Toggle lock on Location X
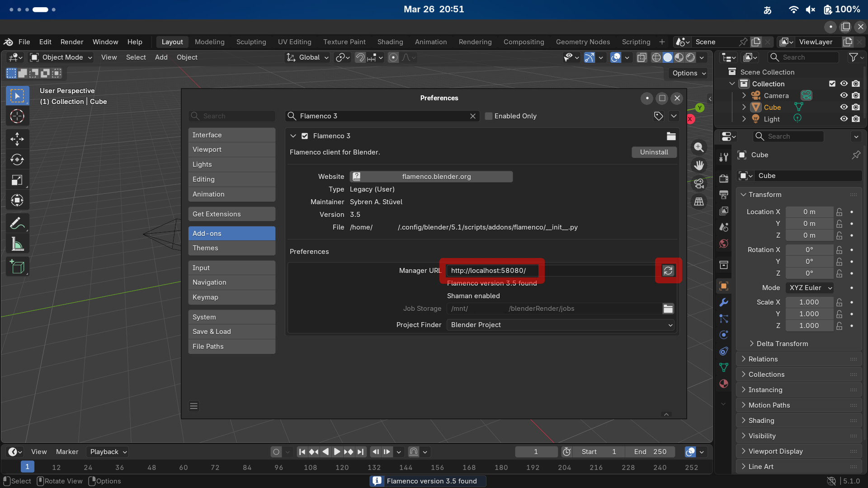868x488 pixels. 840,212
